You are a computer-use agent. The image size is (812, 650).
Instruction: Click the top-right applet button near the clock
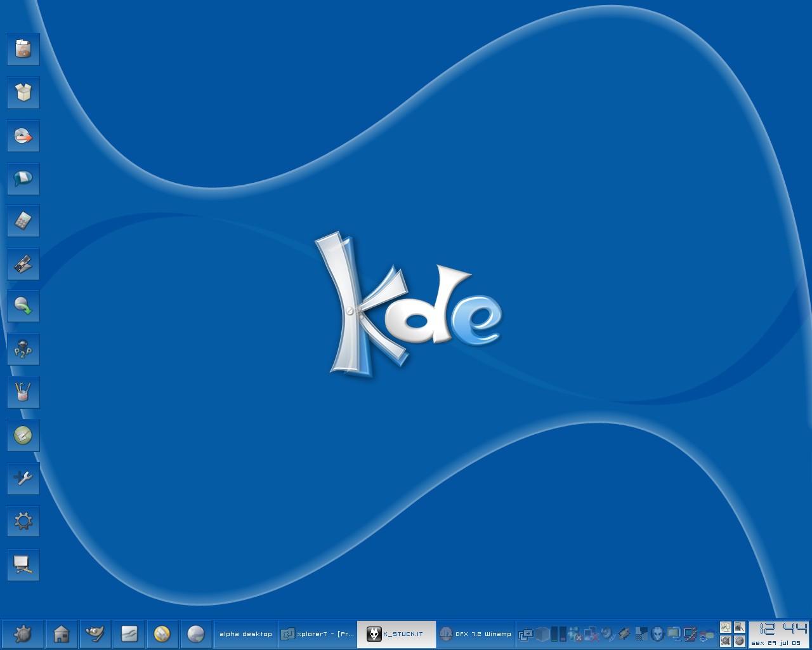tap(740, 627)
